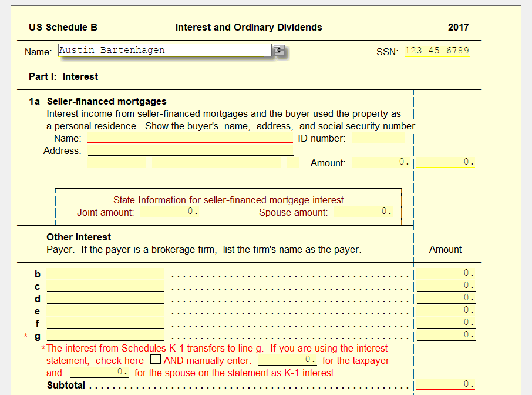Click the taxpayer Name field showing Austin Bartenhagen
532x395 pixels.
[x=165, y=51]
